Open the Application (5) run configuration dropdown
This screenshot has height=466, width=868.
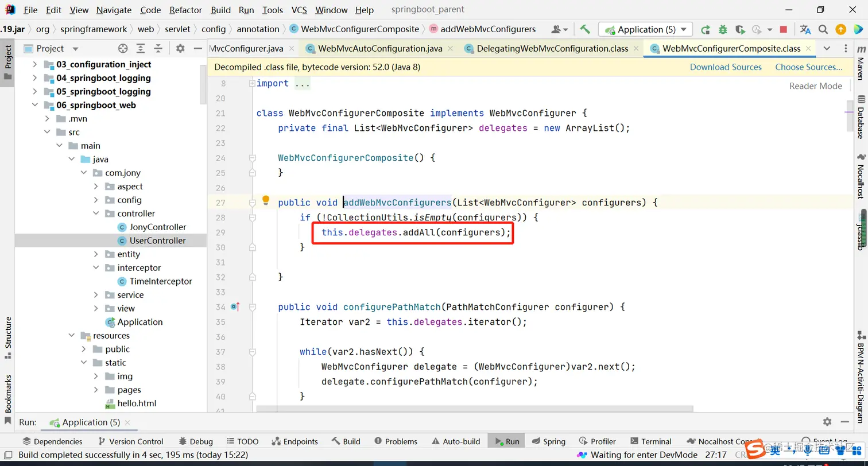coord(645,29)
